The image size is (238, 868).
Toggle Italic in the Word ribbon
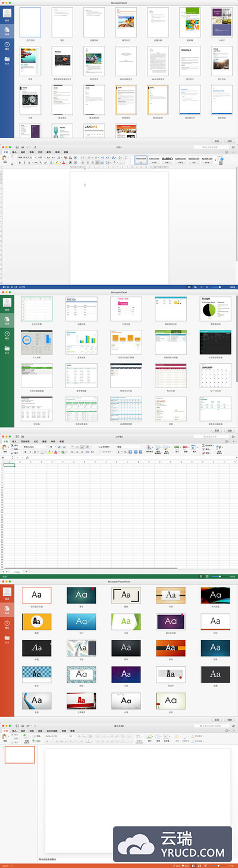pos(24,163)
